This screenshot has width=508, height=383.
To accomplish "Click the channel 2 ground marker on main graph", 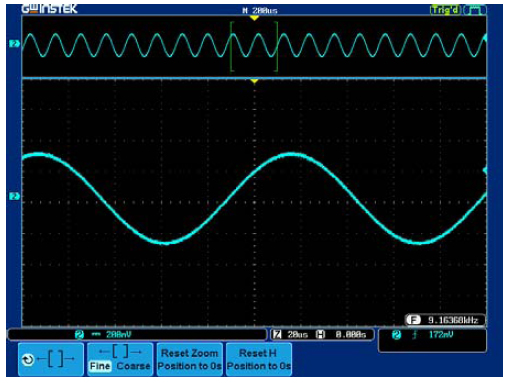I will tap(14, 196).
